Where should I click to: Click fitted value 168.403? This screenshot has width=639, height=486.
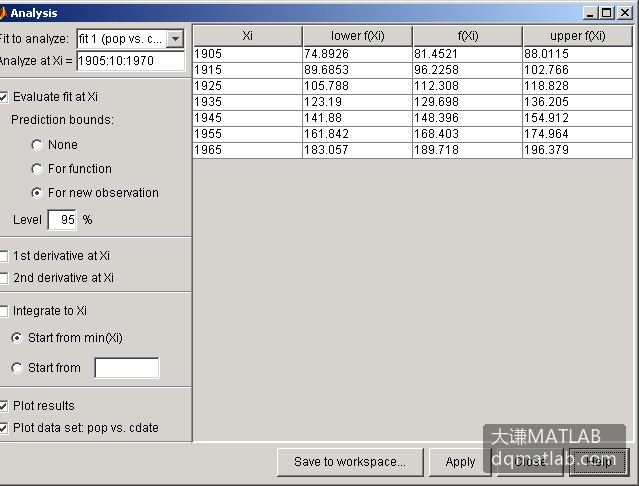[x=467, y=134]
